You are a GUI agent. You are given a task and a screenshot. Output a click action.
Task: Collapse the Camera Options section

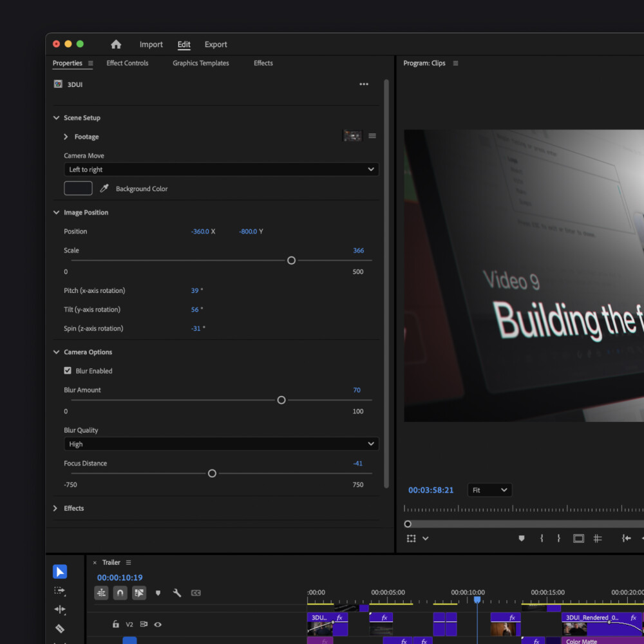[56, 352]
